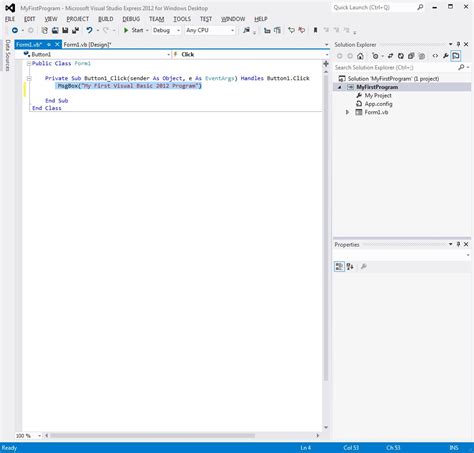This screenshot has height=453, width=474.
Task: Open the BUILD menu
Action: point(106,19)
